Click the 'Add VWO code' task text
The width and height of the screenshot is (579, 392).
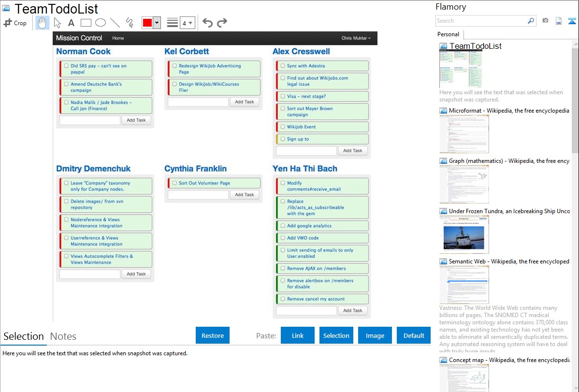[303, 238]
